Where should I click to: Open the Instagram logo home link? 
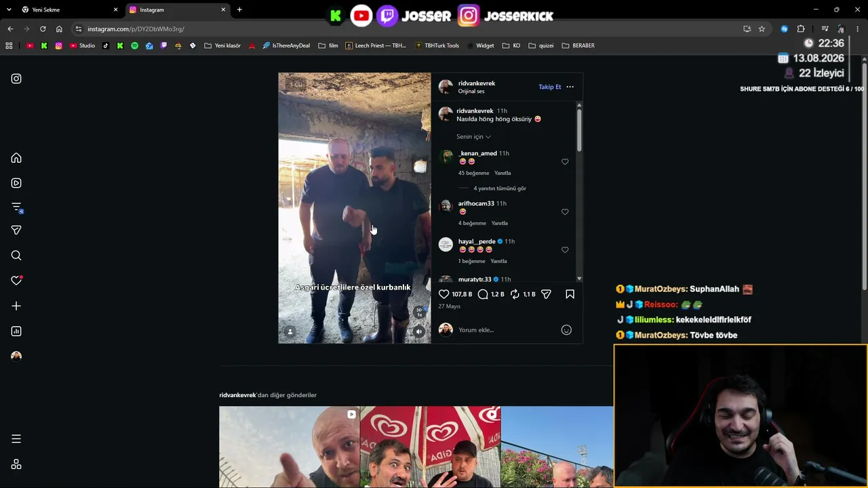click(x=16, y=79)
